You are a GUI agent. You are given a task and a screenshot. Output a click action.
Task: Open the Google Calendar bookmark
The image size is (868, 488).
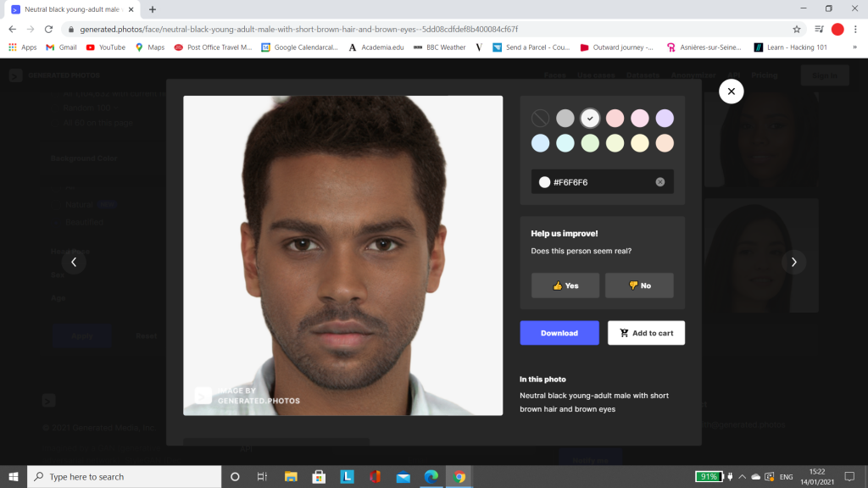pyautogui.click(x=299, y=47)
